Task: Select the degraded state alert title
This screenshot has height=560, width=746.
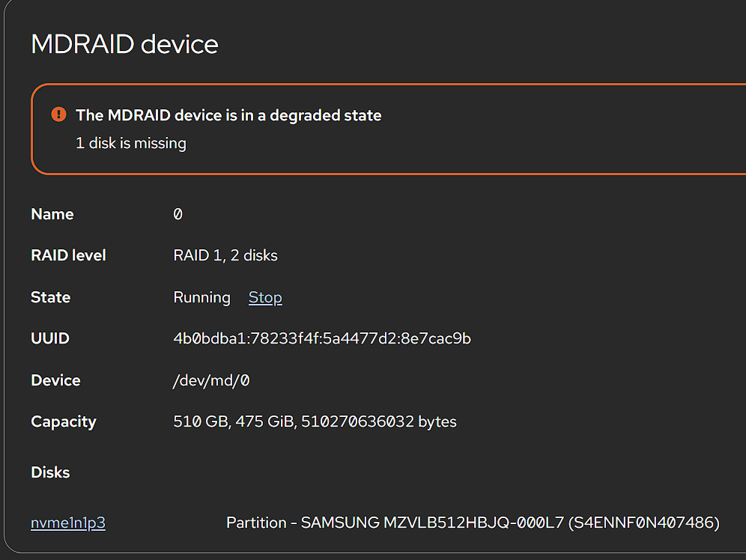Action: pyautogui.click(x=228, y=115)
